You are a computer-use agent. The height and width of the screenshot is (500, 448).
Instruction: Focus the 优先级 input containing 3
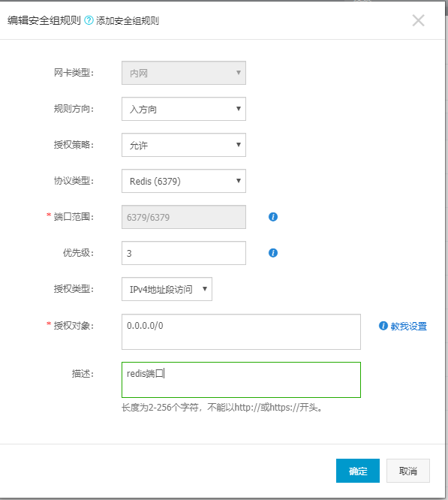coord(184,253)
